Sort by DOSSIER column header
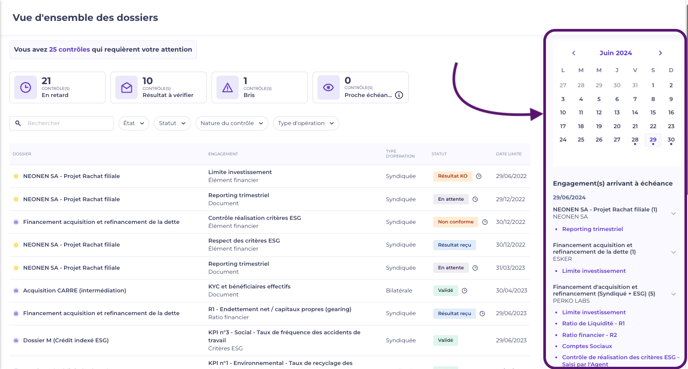This screenshot has height=369, width=688. (x=22, y=154)
